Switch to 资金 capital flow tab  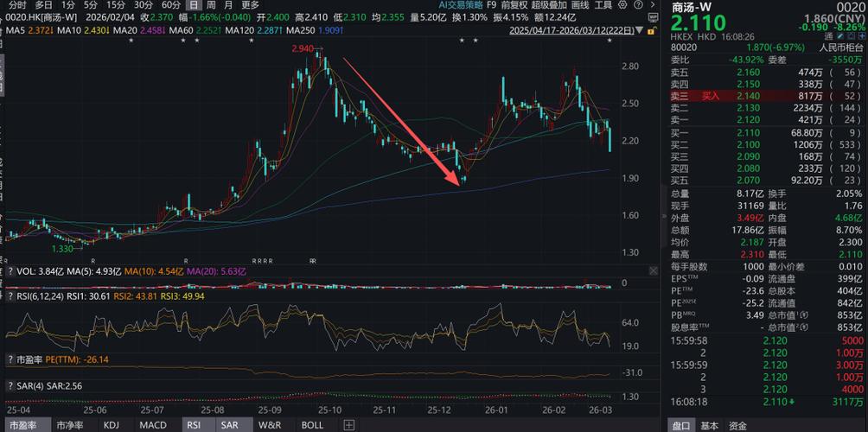tap(737, 425)
